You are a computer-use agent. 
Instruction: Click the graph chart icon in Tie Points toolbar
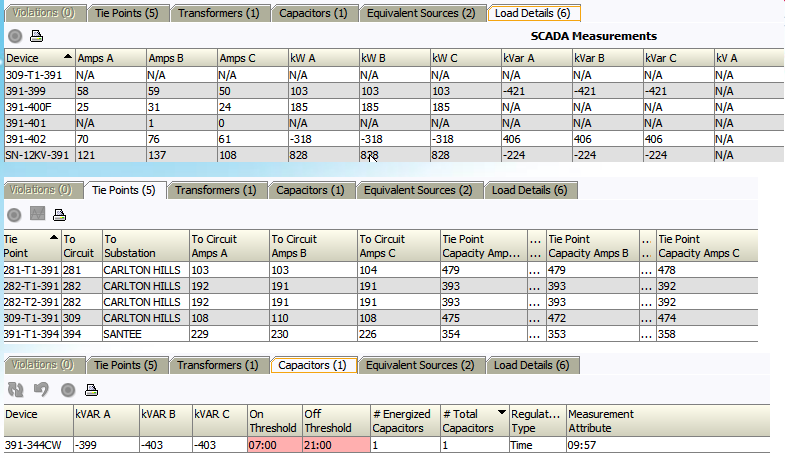point(38,214)
